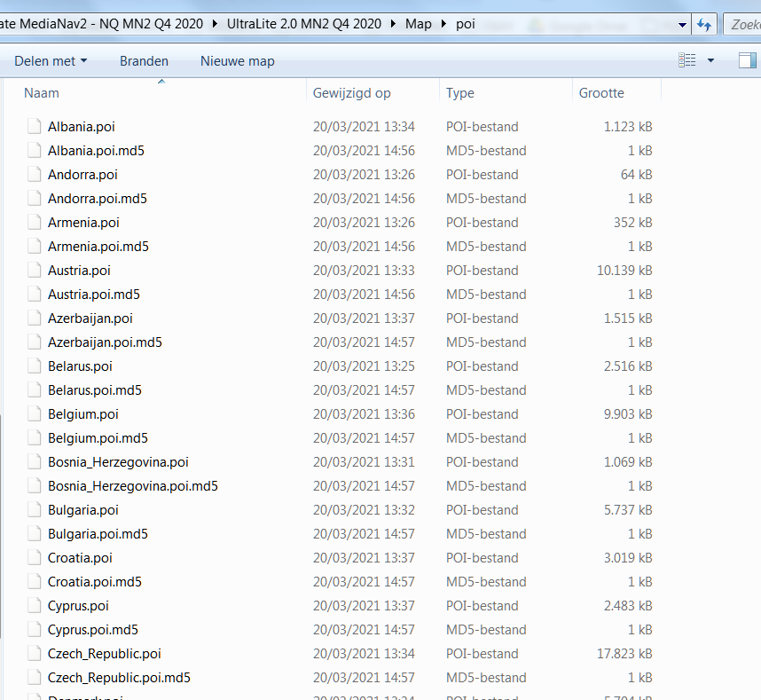Click the Czech_Republic.poi.md5 file name
The image size is (761, 700).
click(119, 678)
